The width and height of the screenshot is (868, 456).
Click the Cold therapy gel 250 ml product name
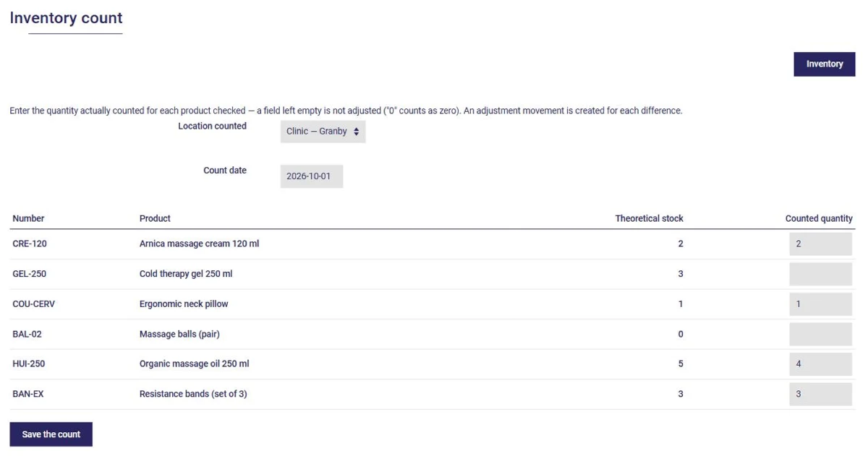(186, 274)
